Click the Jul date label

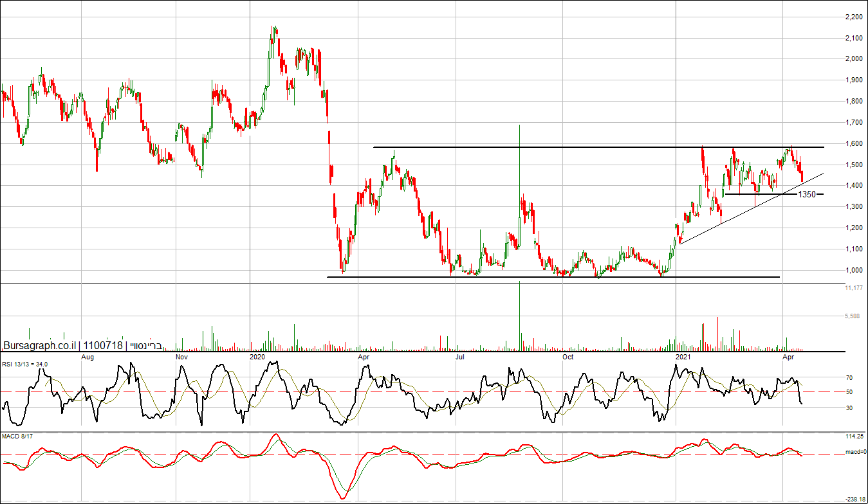coord(459,356)
